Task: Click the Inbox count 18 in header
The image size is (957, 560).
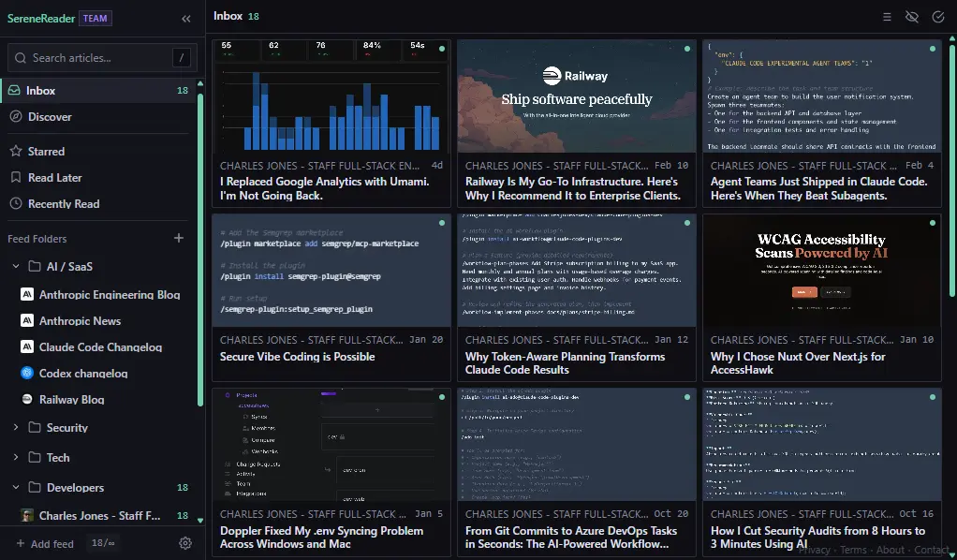Action: (253, 17)
